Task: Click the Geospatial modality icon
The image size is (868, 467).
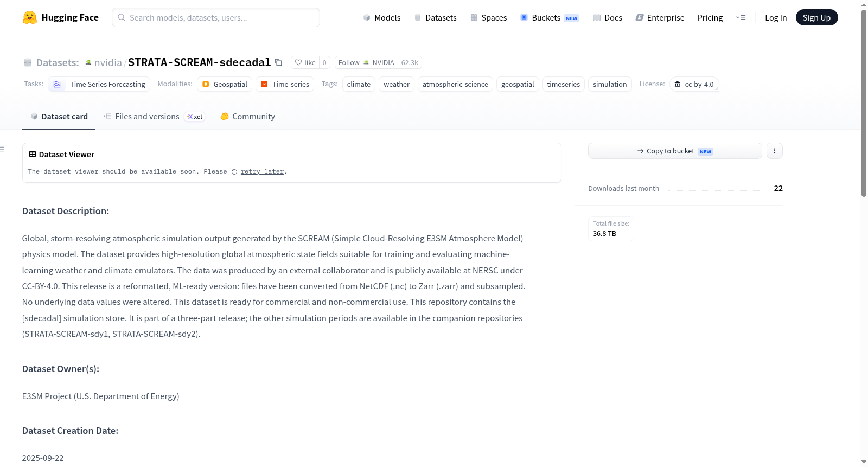Action: coord(206,84)
